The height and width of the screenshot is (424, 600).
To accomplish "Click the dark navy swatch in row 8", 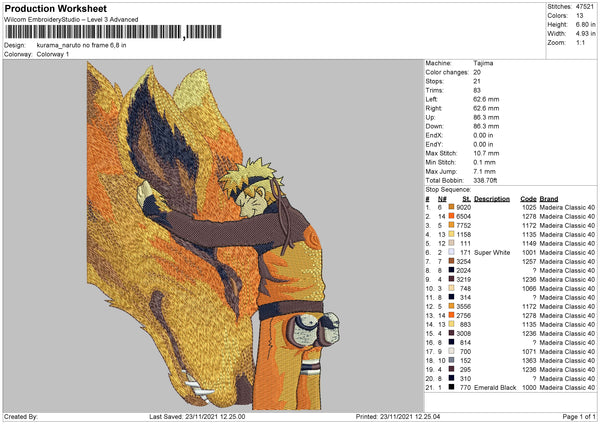I will click(452, 270).
